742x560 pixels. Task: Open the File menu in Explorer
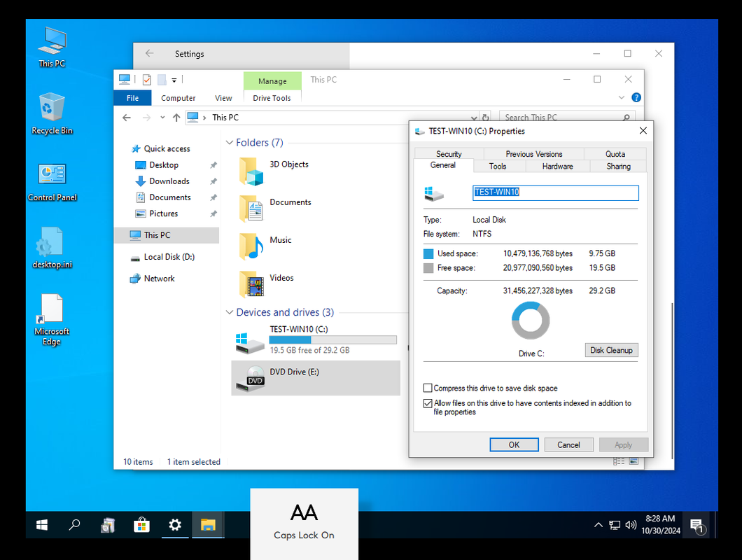tap(132, 98)
